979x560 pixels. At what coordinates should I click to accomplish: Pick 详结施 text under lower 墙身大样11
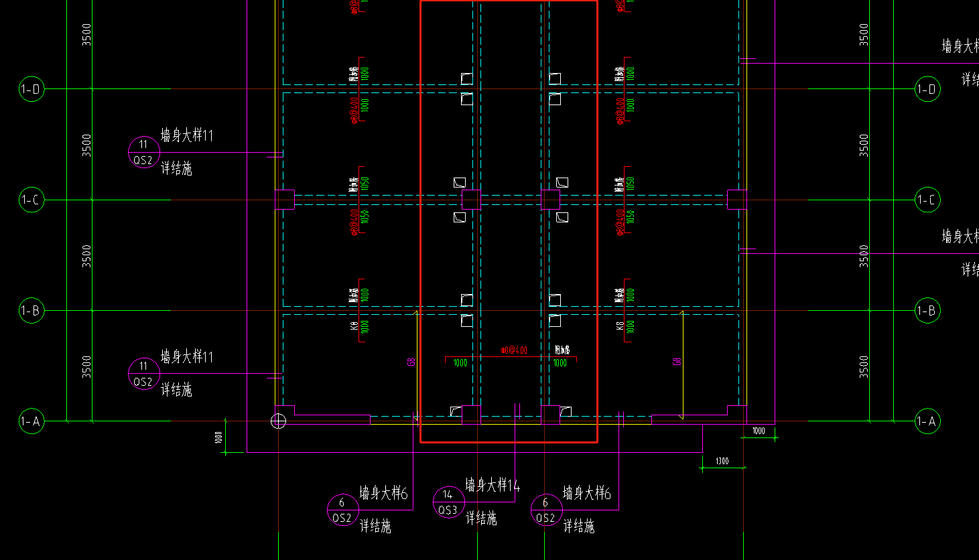[x=176, y=389]
